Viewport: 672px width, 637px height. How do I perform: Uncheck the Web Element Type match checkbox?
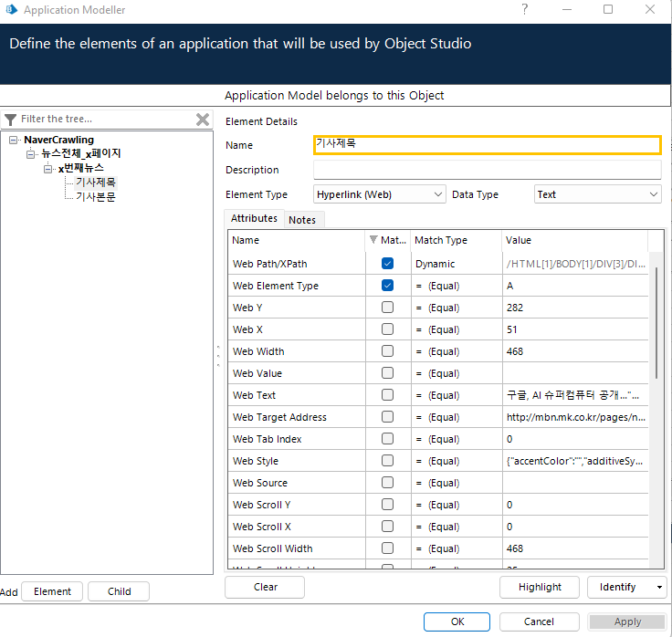388,286
